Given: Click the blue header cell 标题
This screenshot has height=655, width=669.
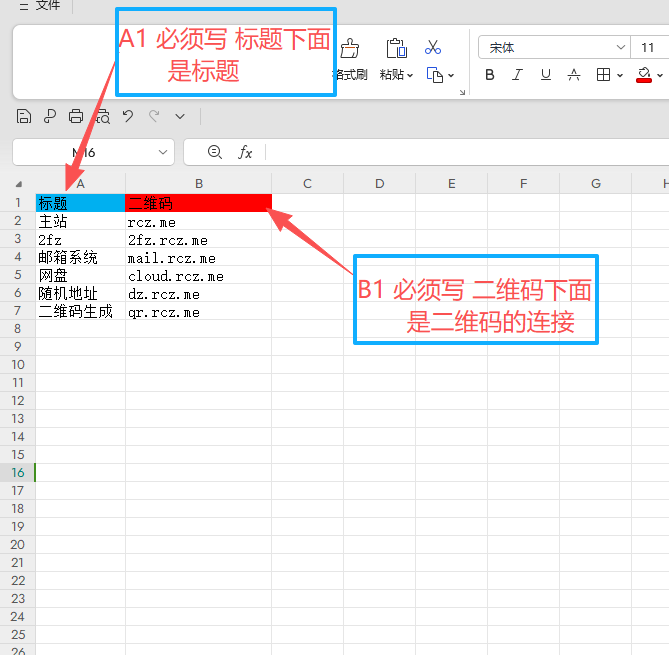Looking at the screenshot, I should [x=80, y=203].
